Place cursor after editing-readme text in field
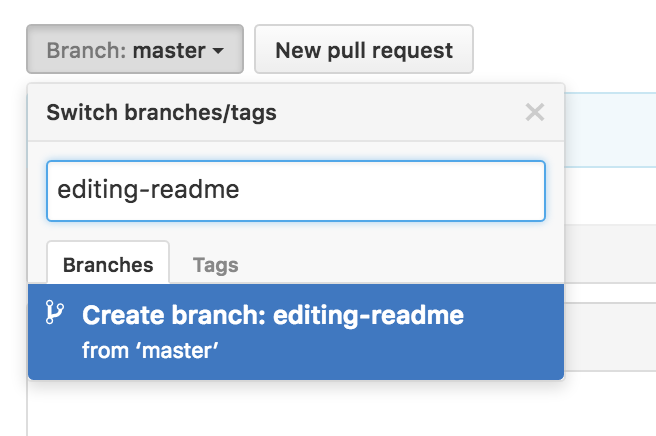The image size is (656, 436). tap(241, 190)
